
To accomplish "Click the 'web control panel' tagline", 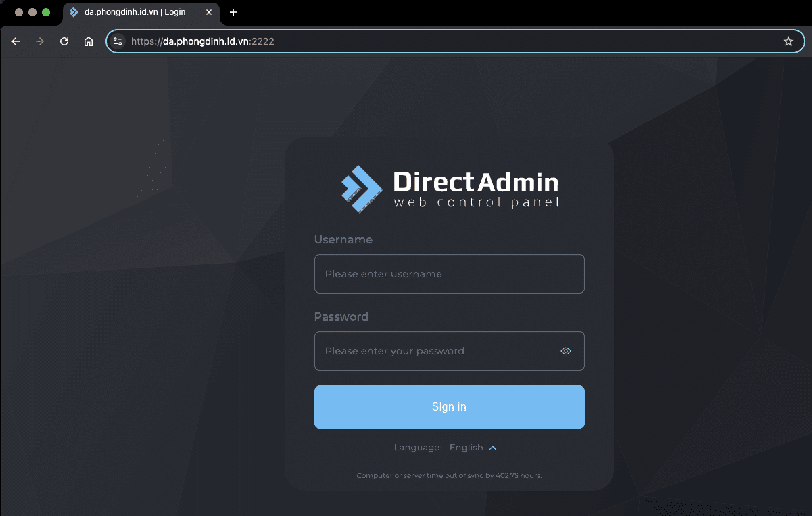I will click(477, 202).
